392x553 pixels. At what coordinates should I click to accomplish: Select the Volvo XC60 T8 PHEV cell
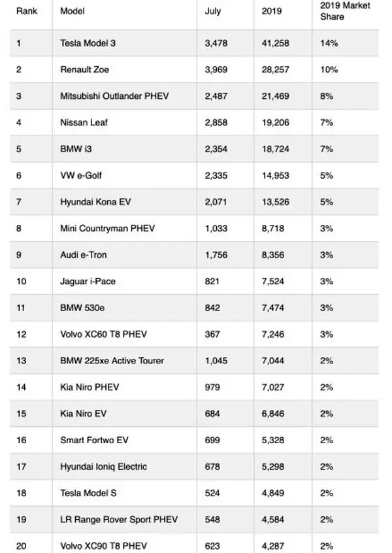(103, 335)
